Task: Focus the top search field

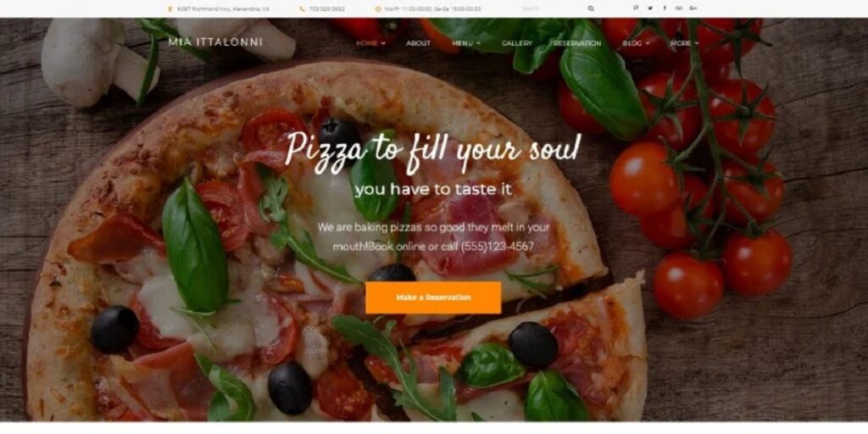Action: click(x=552, y=8)
